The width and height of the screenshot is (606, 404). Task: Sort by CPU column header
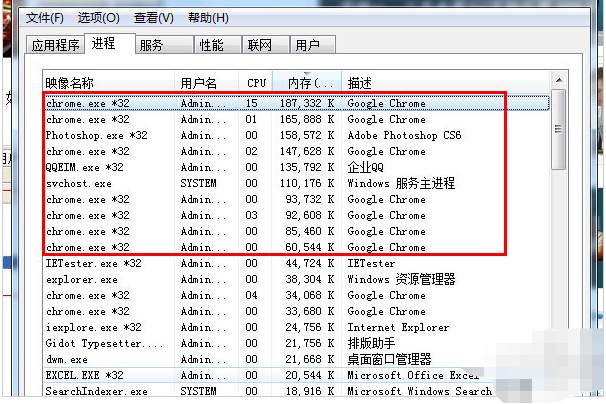click(256, 83)
